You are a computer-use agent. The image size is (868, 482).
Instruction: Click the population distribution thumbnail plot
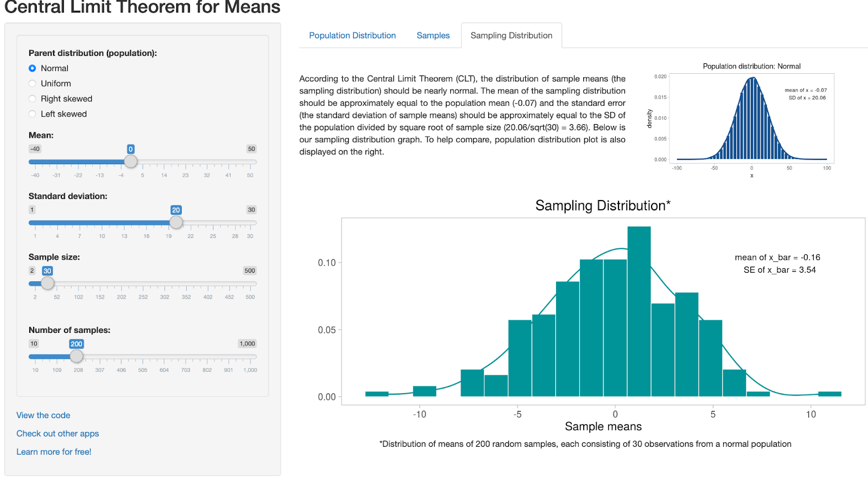coord(751,118)
